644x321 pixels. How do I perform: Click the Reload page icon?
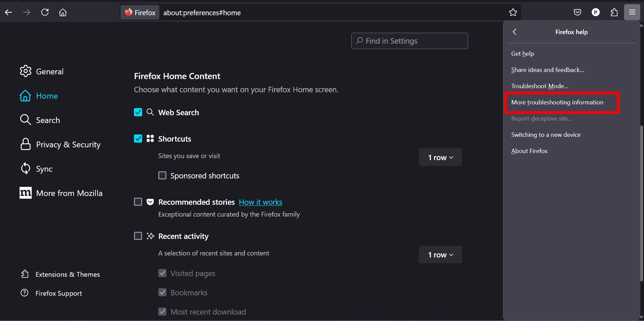45,13
